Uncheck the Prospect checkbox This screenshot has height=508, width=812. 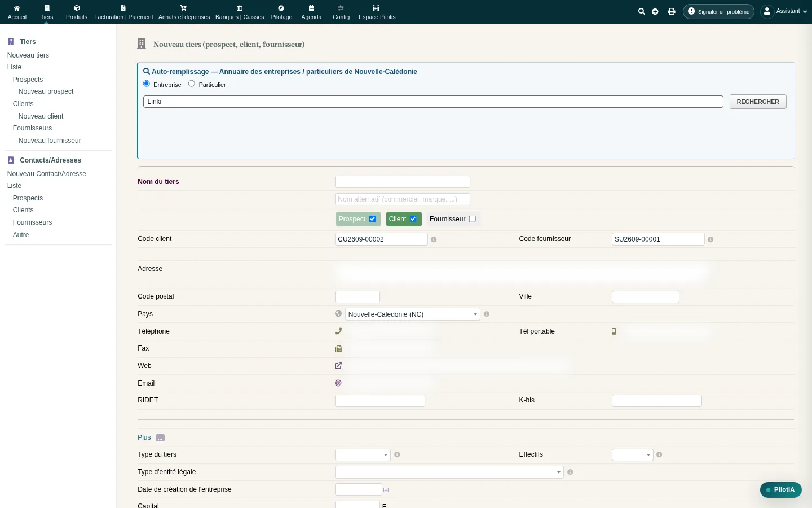tap(373, 219)
